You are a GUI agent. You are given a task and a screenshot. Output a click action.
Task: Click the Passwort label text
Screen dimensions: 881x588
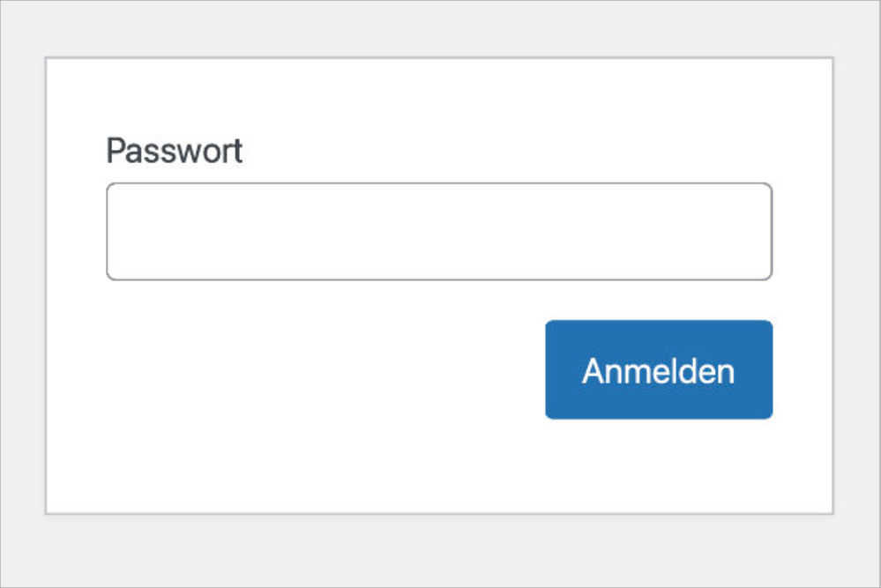pos(174,152)
